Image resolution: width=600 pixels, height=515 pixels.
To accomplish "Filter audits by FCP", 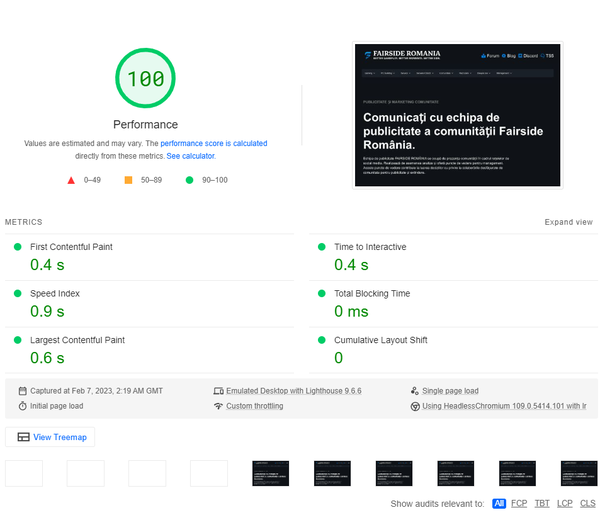I will pyautogui.click(x=519, y=504).
